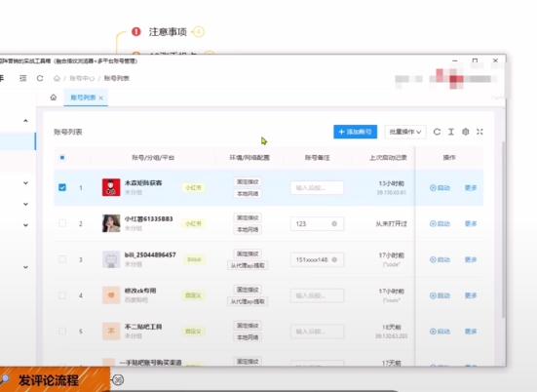The image size is (537, 392).
Task: Launch the 木森矩阵获客 account with 启动
Action: [x=440, y=188]
